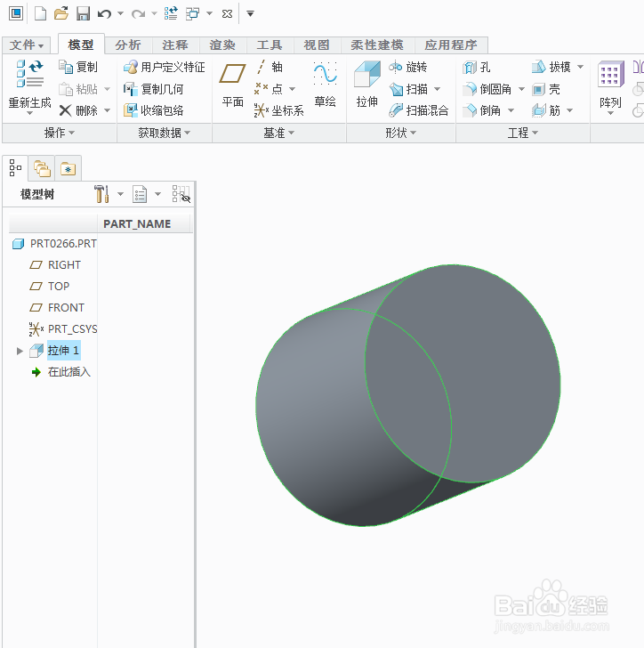Click Copy Geometry (复制几何)
Image resolution: width=644 pixels, height=648 pixels.
pos(154,89)
